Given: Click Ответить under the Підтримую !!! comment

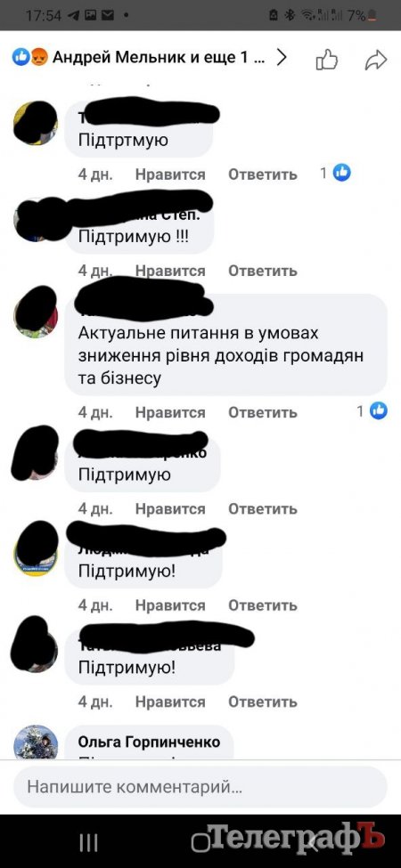Looking at the screenshot, I should point(263,271).
